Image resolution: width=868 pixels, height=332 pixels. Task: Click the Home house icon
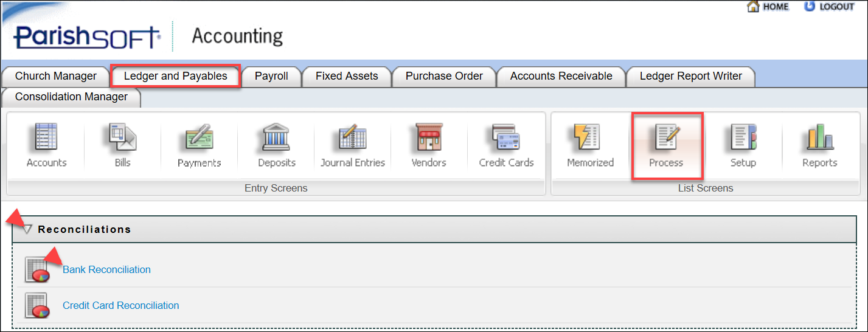753,7
